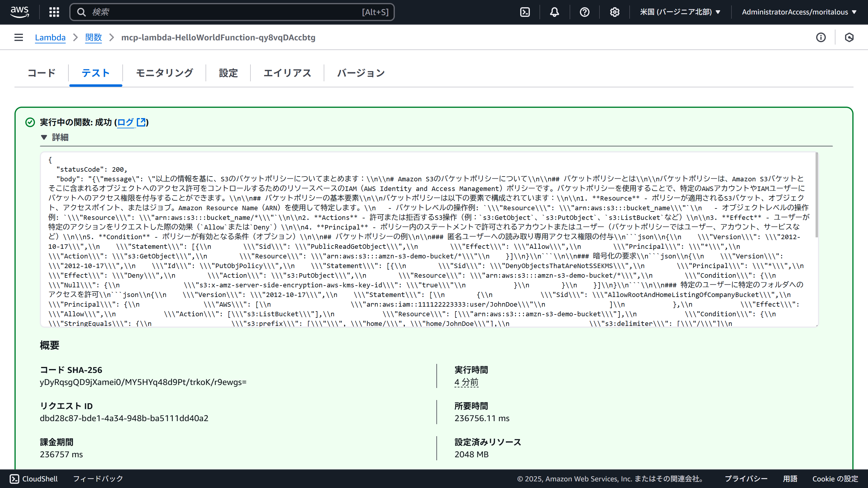Open the バージョン tab
868x488 pixels.
tap(361, 73)
